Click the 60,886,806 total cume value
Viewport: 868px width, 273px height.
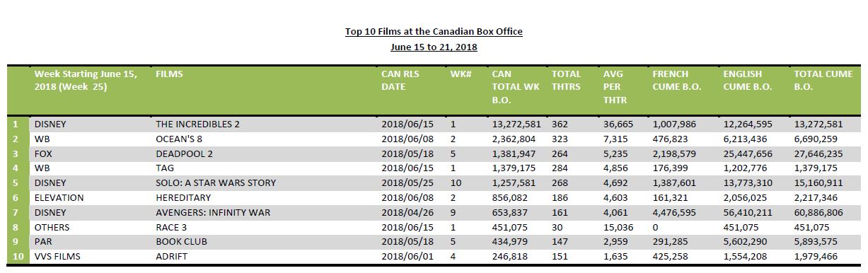point(818,212)
